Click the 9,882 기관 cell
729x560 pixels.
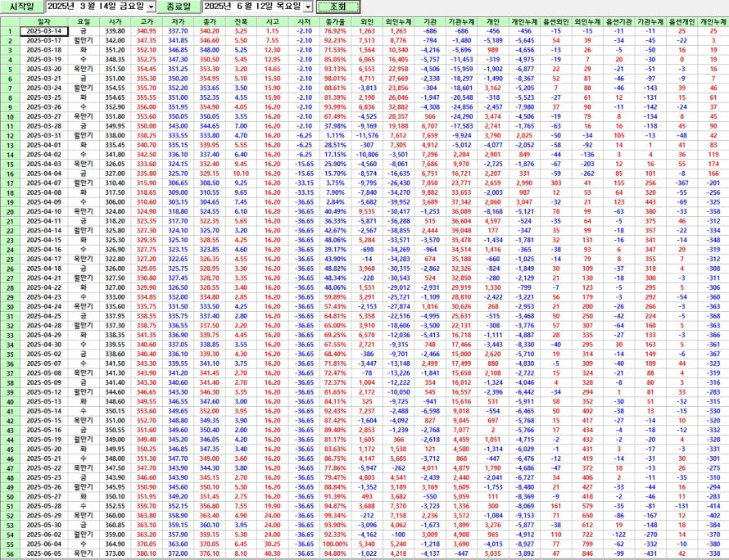[x=429, y=193]
